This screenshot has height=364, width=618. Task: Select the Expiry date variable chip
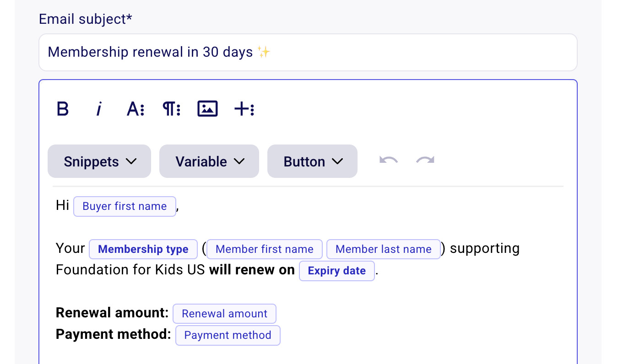click(x=337, y=271)
